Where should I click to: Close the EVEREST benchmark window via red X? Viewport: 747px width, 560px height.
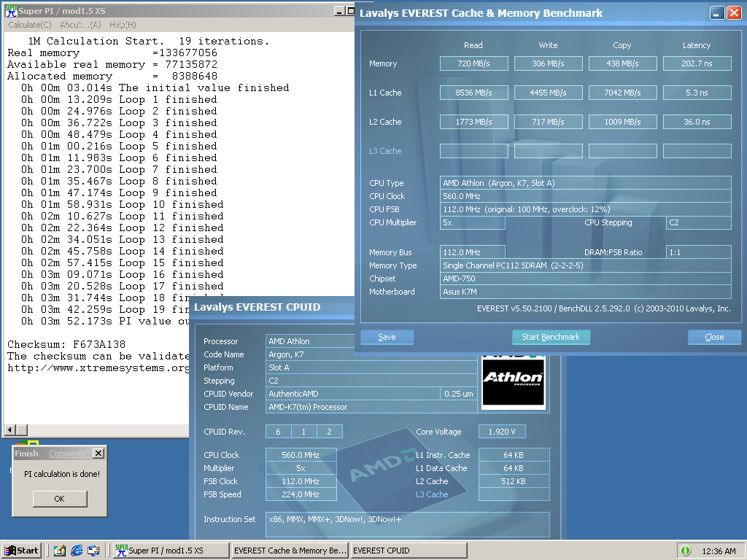pyautogui.click(x=734, y=13)
